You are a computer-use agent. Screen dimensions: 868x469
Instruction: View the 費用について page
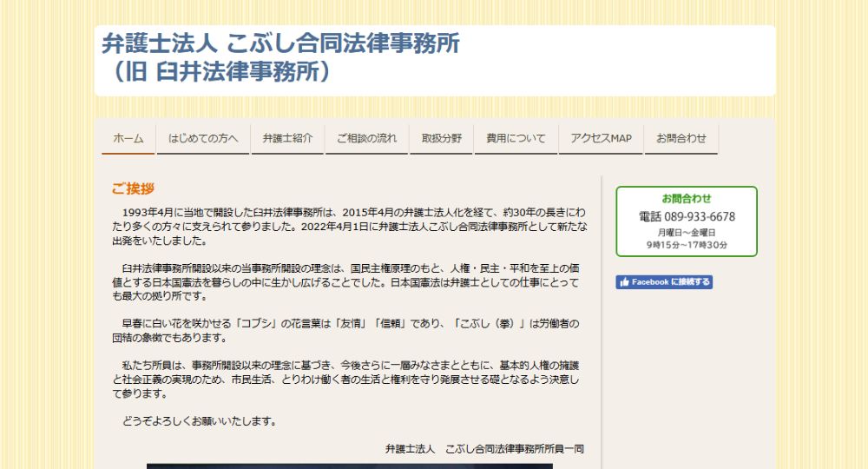click(x=516, y=139)
